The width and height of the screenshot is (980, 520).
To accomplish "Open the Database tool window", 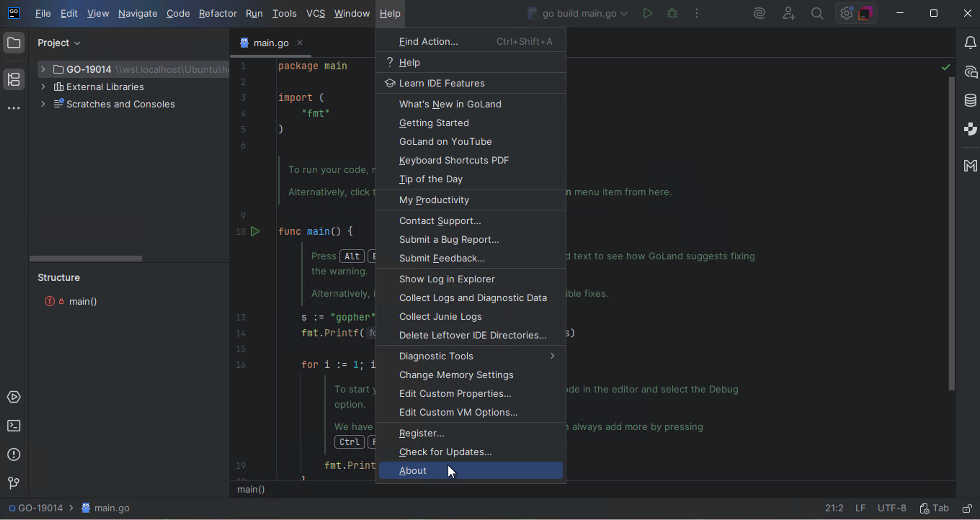I will 970,100.
